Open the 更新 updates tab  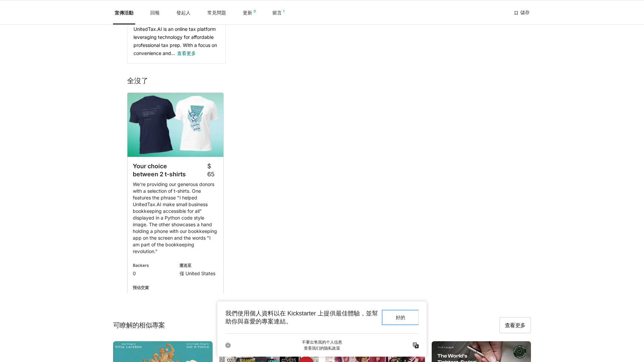pyautogui.click(x=248, y=13)
